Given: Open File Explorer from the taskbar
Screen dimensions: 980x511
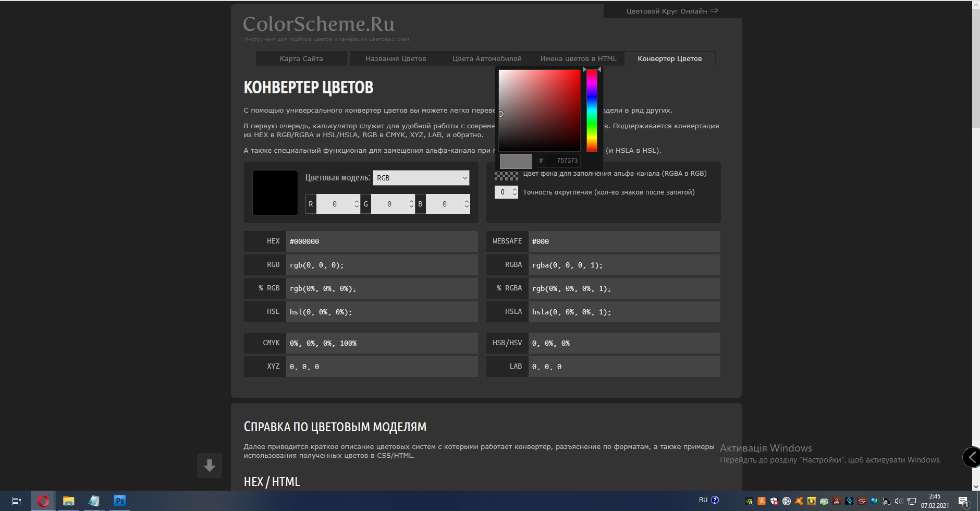Looking at the screenshot, I should (68, 501).
